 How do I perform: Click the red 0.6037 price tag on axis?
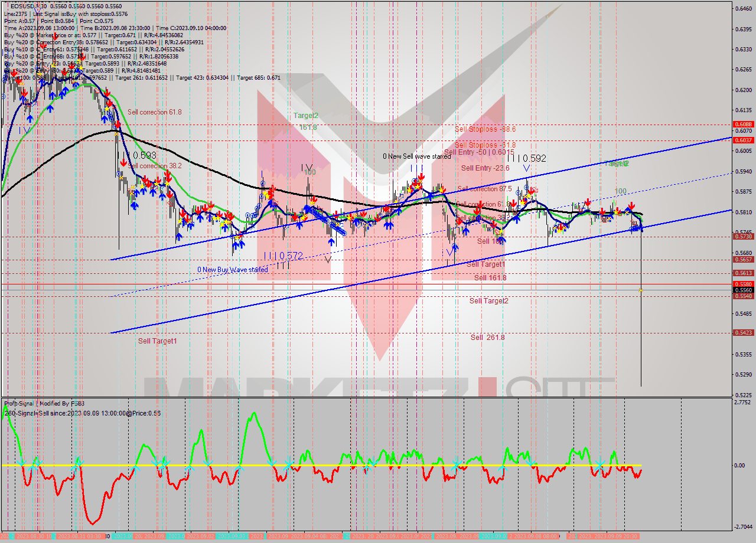[743, 140]
